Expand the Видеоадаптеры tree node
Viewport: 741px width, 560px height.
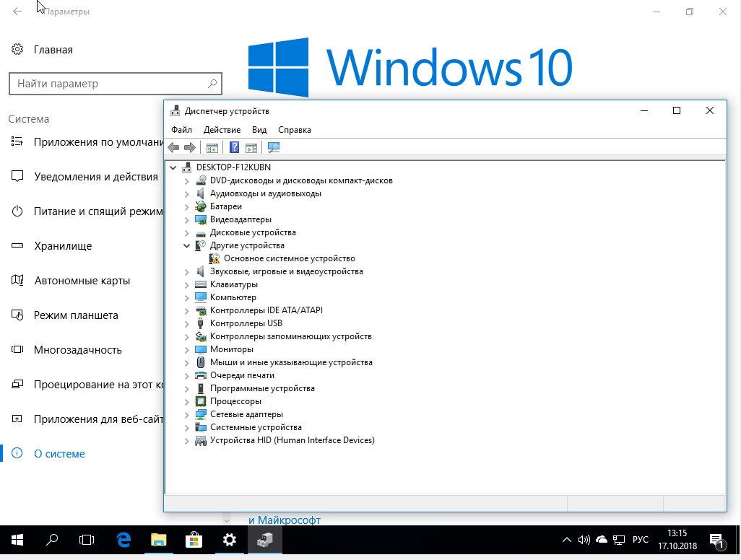[x=187, y=219]
